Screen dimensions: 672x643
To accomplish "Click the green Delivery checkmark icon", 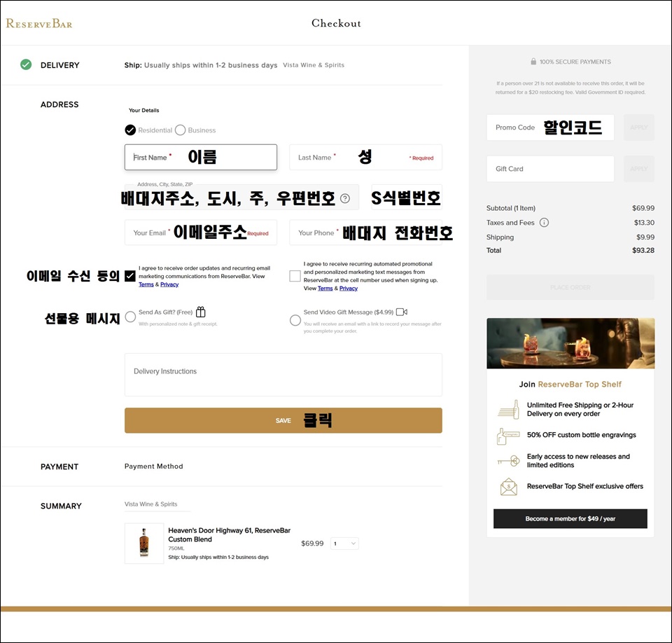I will (x=26, y=64).
